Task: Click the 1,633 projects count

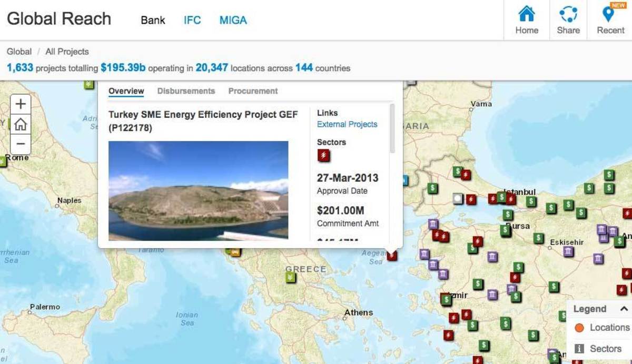Action: click(20, 68)
